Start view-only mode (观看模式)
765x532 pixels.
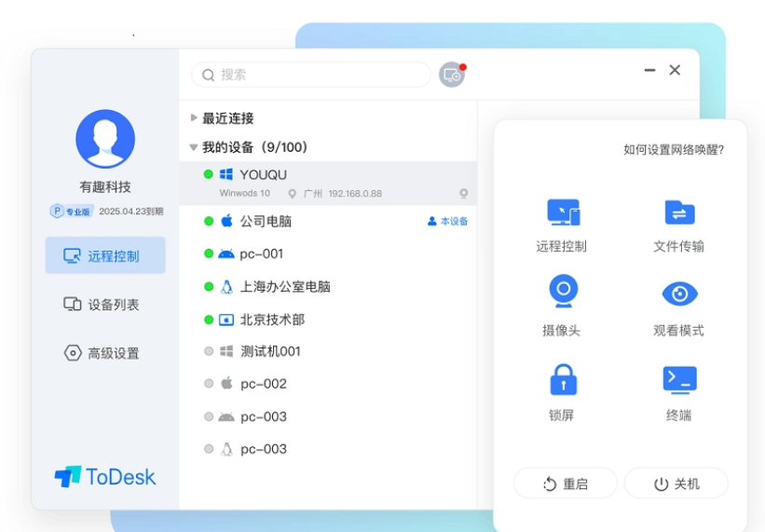click(679, 293)
